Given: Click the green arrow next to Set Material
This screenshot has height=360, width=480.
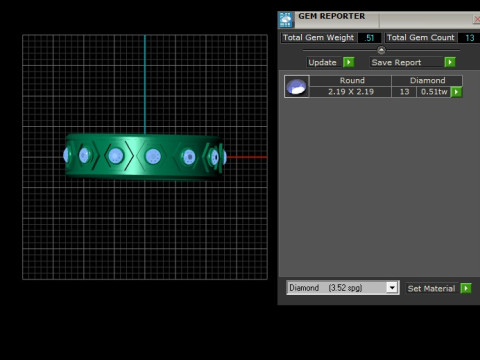Looking at the screenshot, I should [466, 288].
